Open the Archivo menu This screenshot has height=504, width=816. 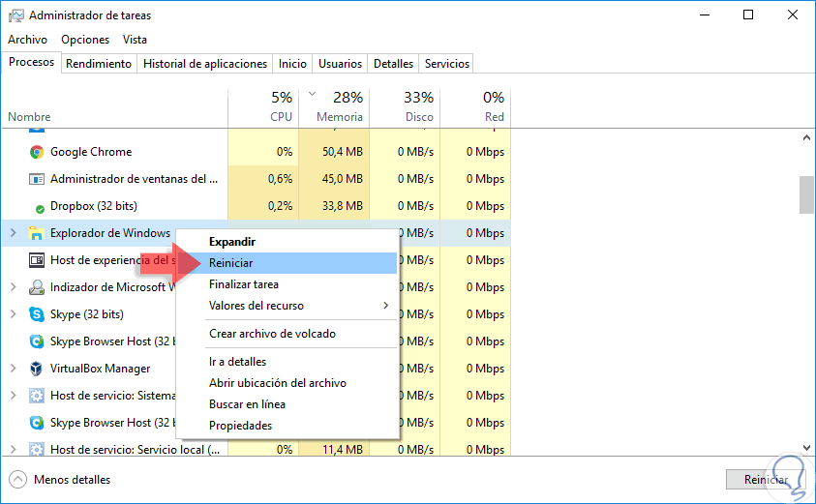(x=27, y=40)
